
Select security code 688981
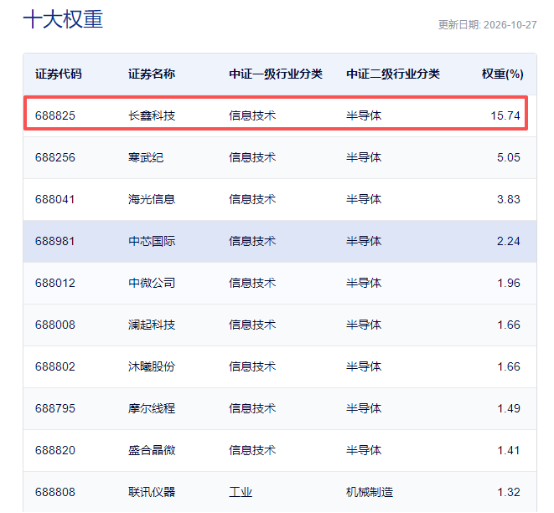coord(55,241)
